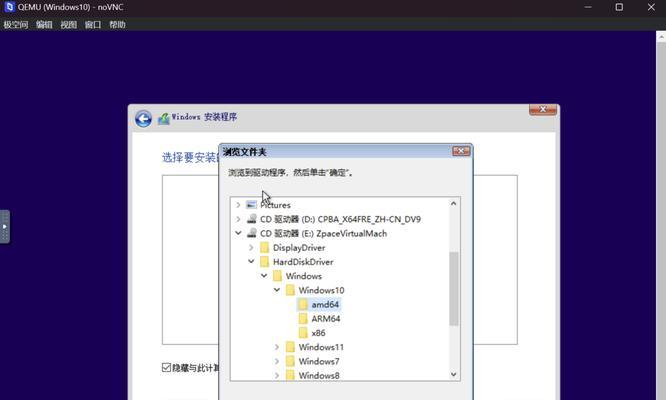Image resolution: width=666 pixels, height=400 pixels.
Task: Expand the Windows8 folder chevron
Action: pos(277,375)
